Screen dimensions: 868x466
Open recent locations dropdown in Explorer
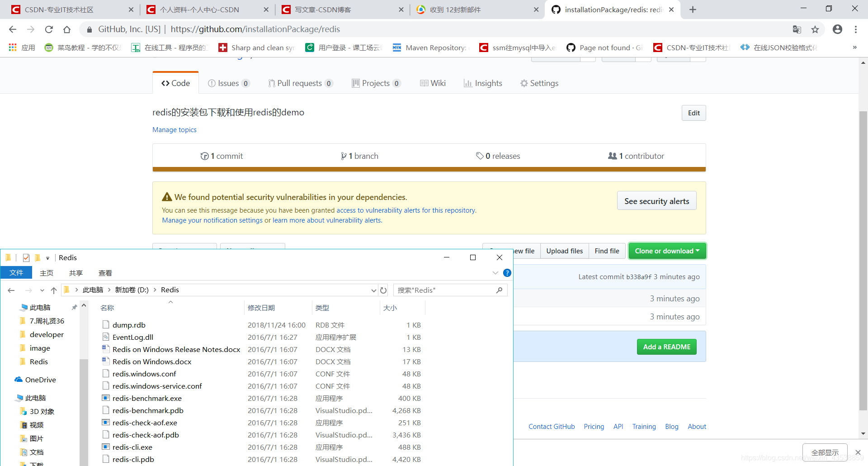tap(42, 290)
